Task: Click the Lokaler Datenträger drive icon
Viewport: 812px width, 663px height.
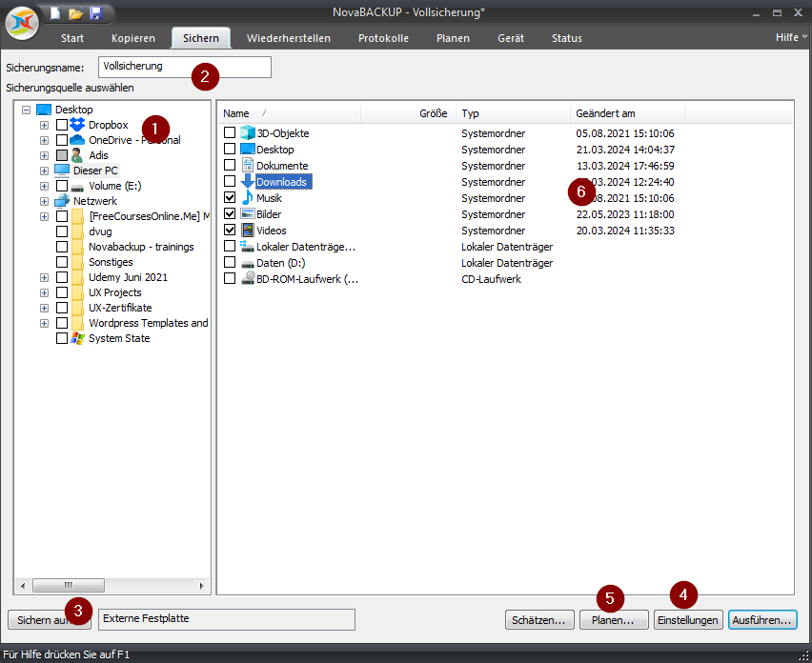Action: [x=247, y=247]
